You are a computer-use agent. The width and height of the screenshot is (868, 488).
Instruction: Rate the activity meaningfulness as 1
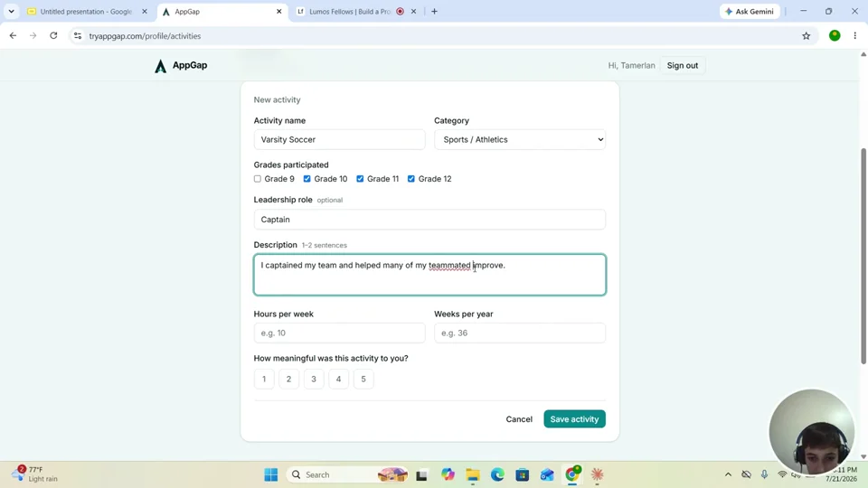pyautogui.click(x=264, y=379)
